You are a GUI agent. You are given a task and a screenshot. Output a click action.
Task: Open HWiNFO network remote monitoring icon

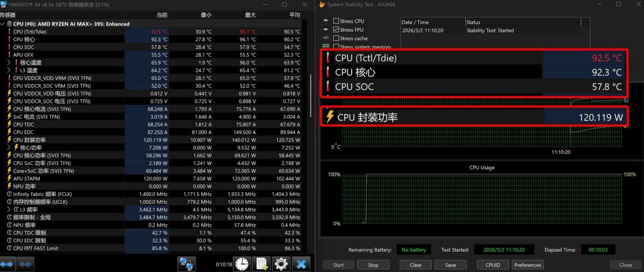tap(187, 264)
